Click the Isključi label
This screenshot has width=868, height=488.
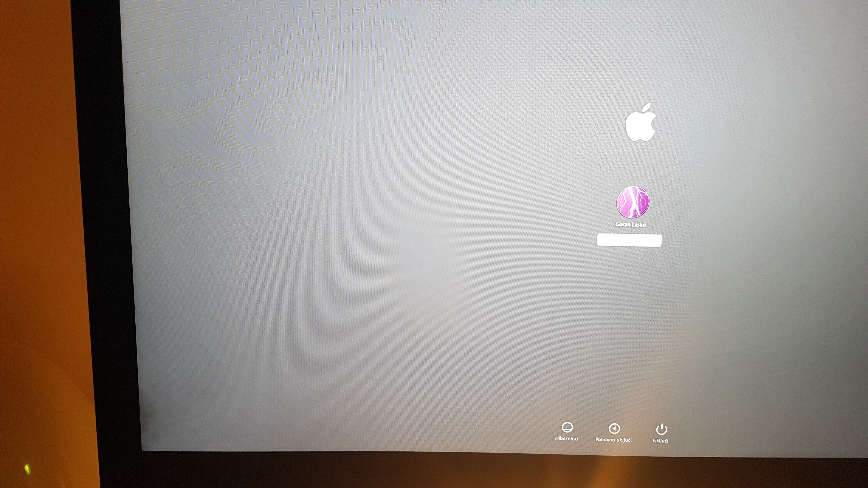(660, 440)
